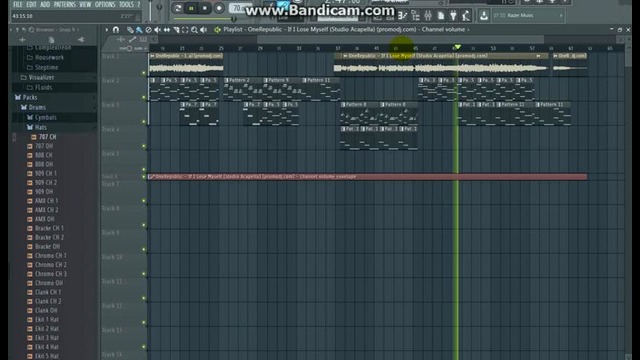Open the OPTIONS menu
Image resolution: width=640 pixels, height=360 pixels.
(105, 4)
